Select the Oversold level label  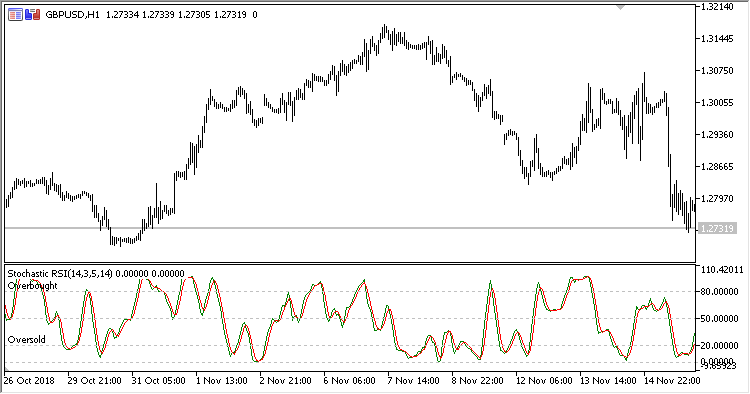pos(27,339)
